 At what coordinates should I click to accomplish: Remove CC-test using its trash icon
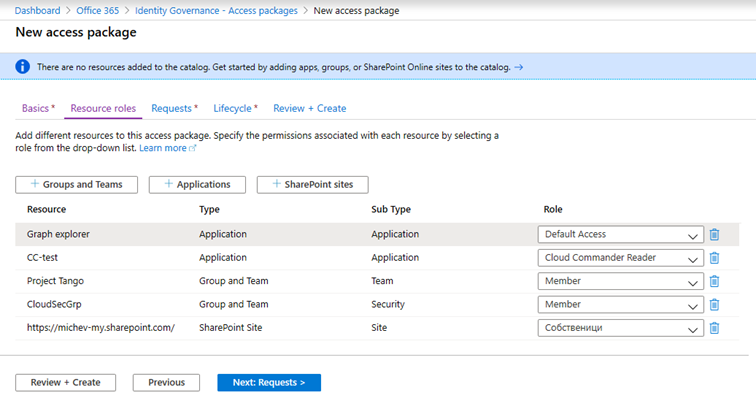click(714, 258)
